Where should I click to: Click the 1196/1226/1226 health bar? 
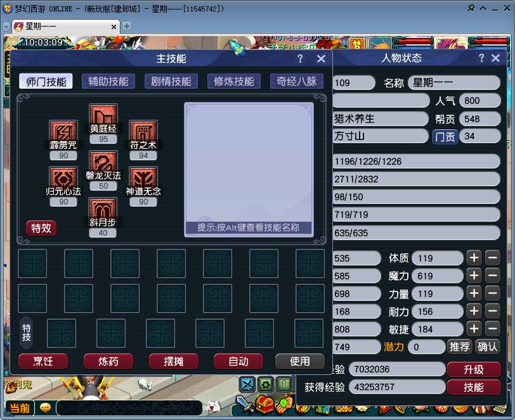pos(416,162)
